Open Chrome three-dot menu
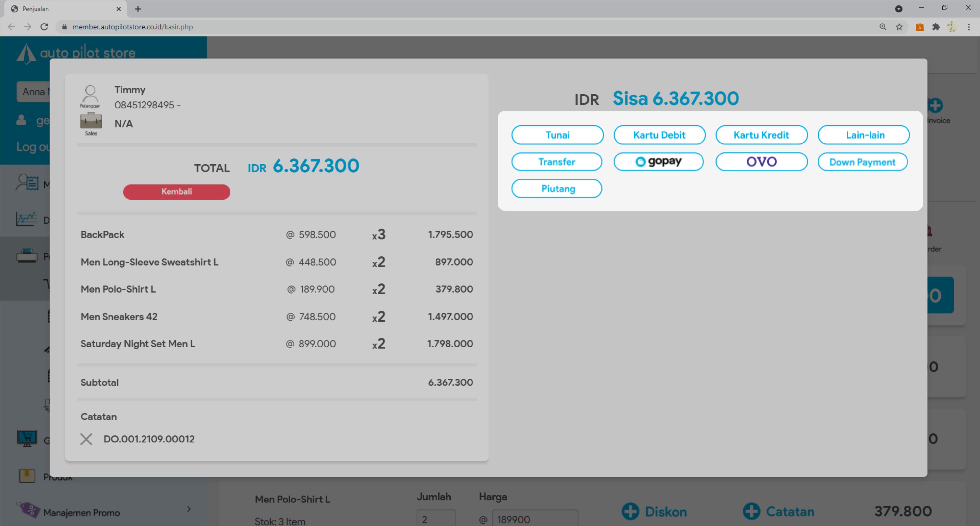Viewport: 980px width, 526px height. 968,27
